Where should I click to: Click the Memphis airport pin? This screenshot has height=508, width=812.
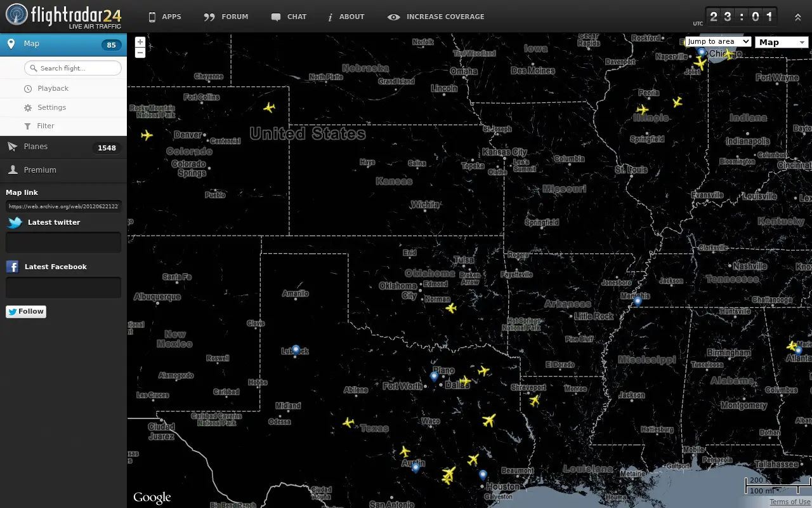pos(638,302)
